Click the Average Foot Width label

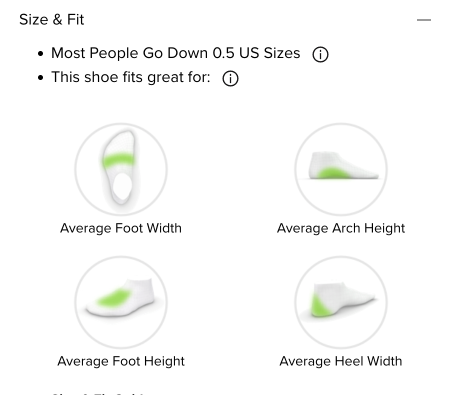[121, 228]
